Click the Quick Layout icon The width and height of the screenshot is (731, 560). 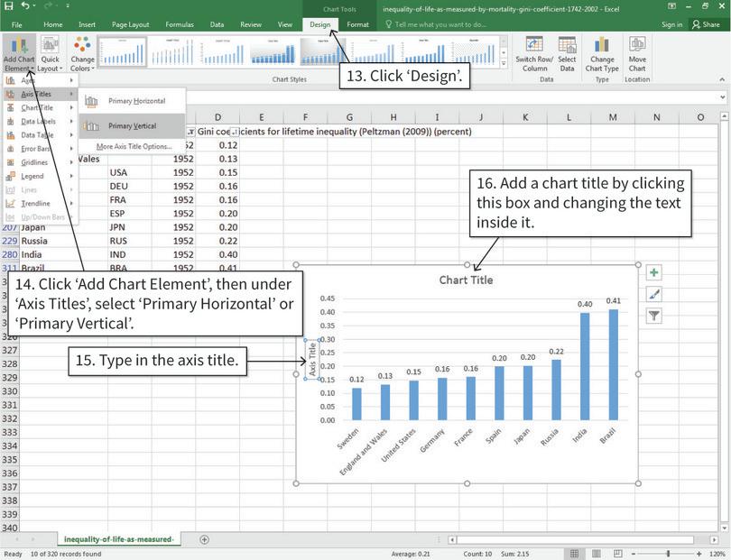coord(51,52)
